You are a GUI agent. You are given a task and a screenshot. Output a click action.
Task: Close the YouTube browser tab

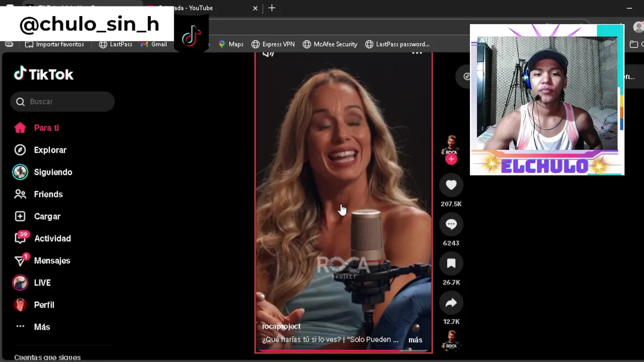[x=255, y=8]
